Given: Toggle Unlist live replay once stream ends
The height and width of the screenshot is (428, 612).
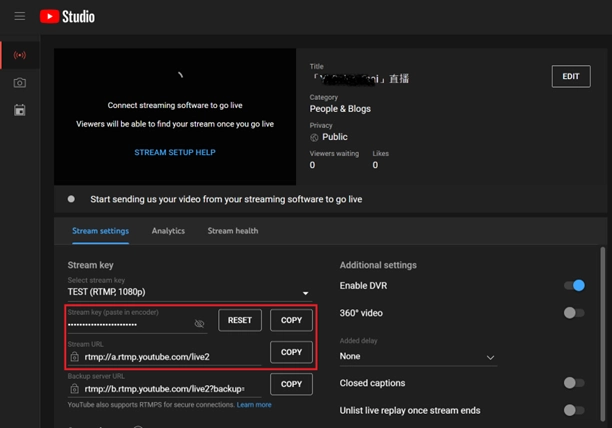Looking at the screenshot, I should [x=574, y=410].
